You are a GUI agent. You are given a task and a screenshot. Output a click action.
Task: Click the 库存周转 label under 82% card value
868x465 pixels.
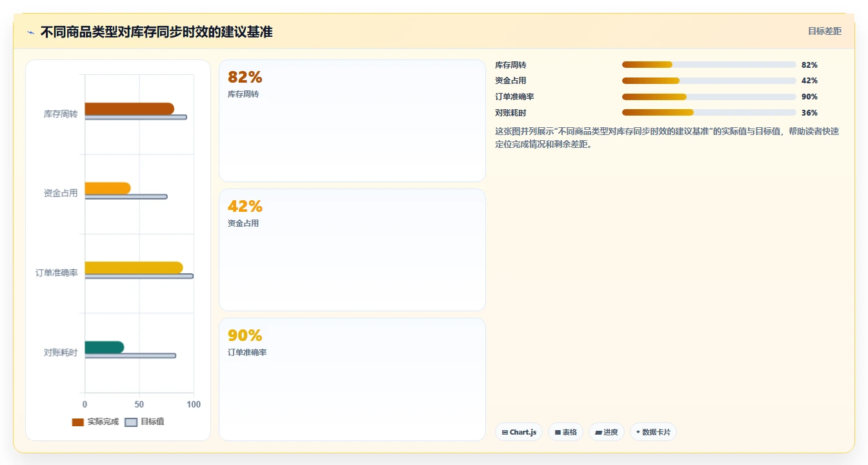(x=243, y=94)
